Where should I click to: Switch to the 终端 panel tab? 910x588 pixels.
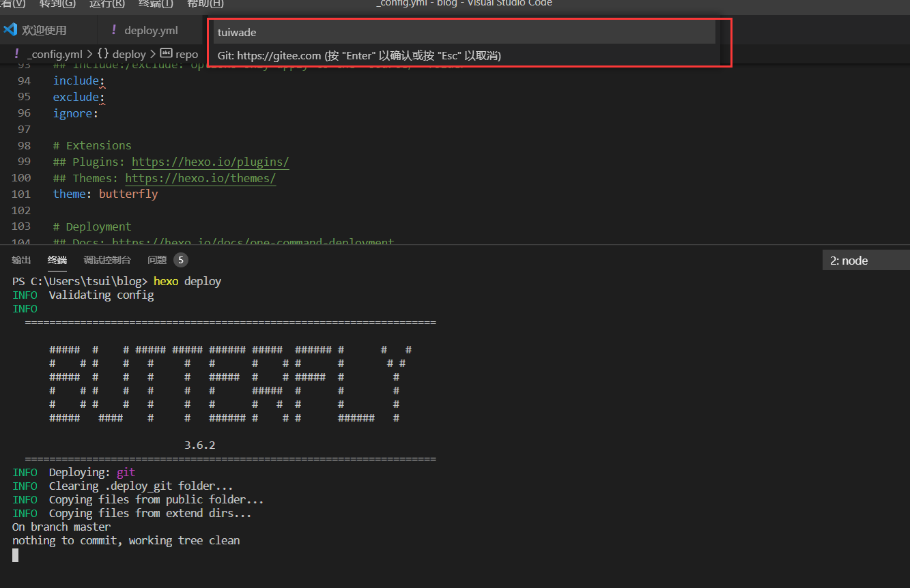tap(57, 260)
